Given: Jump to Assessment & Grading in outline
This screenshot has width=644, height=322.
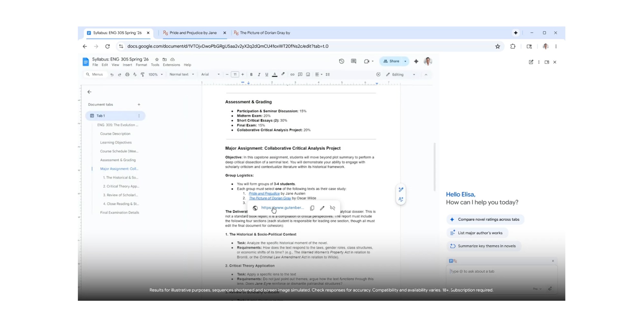Looking at the screenshot, I should point(118,160).
